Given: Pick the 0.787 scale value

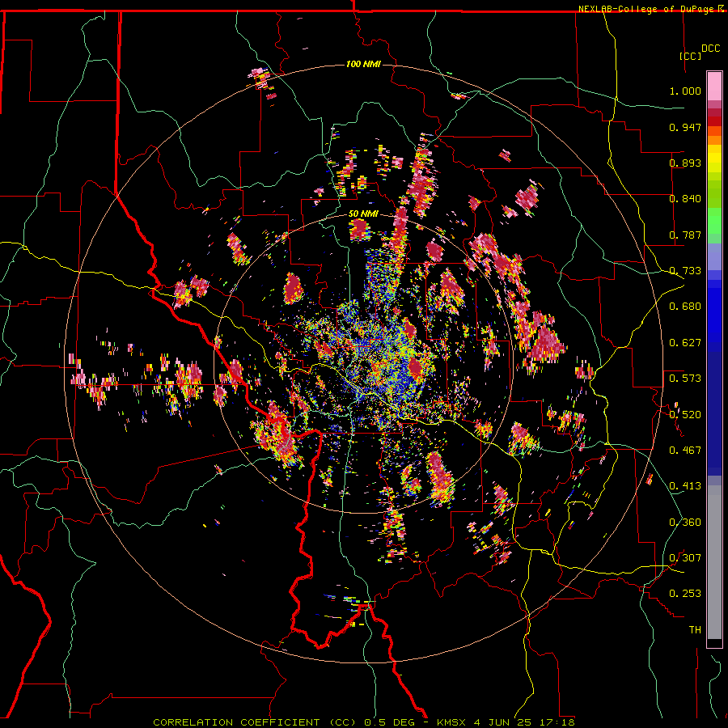Looking at the screenshot, I should coord(685,235).
